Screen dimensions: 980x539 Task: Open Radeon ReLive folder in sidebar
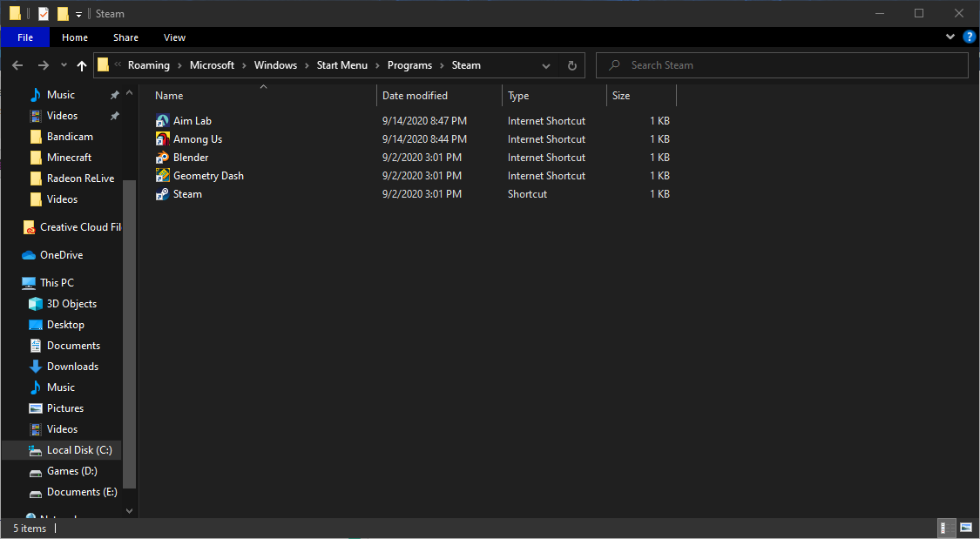click(x=72, y=179)
